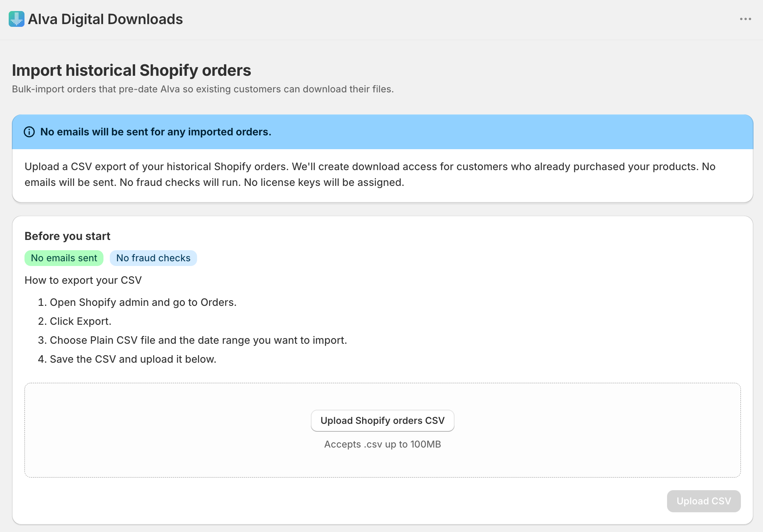
Task: Click the Bulk-import orders subtitle text
Action: 203,89
